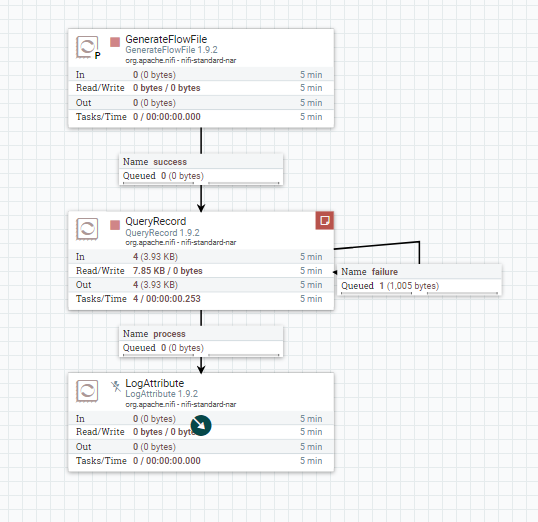Click the success queue count backpressure bar
This screenshot has width=538, height=522.
[158, 183]
